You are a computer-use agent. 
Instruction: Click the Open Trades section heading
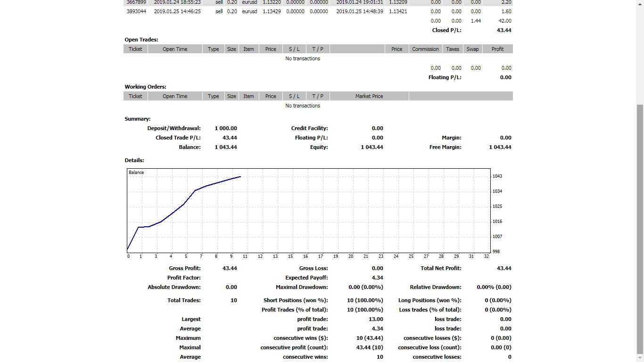pyautogui.click(x=141, y=40)
